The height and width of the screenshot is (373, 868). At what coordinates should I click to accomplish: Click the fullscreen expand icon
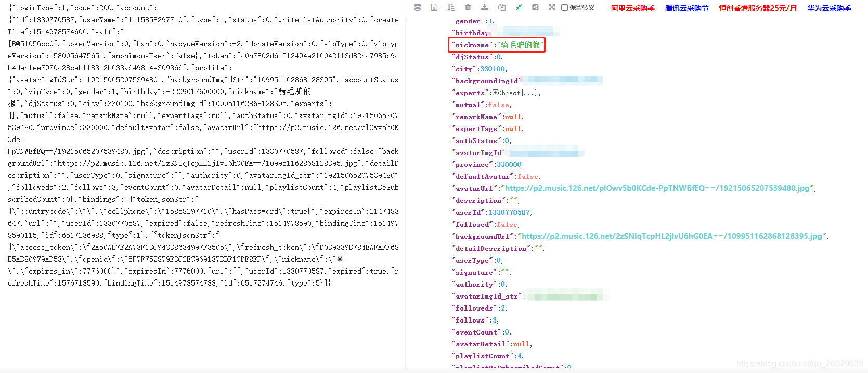point(552,7)
